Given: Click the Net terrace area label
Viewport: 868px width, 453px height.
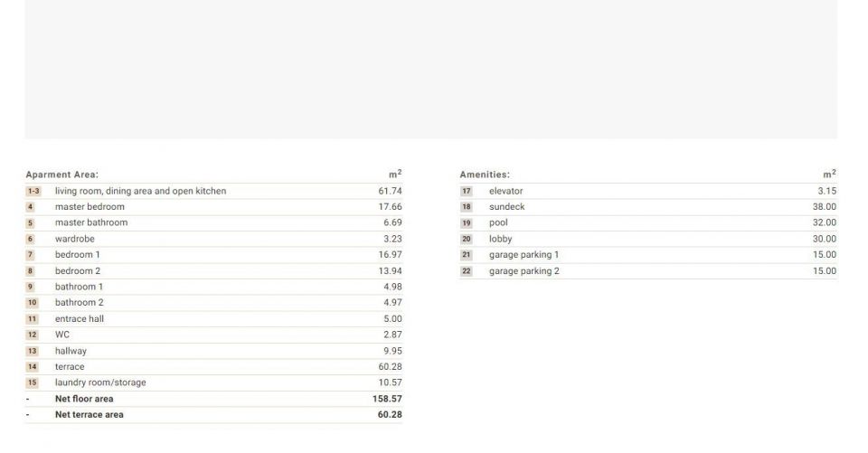Looking at the screenshot, I should coord(90,415).
